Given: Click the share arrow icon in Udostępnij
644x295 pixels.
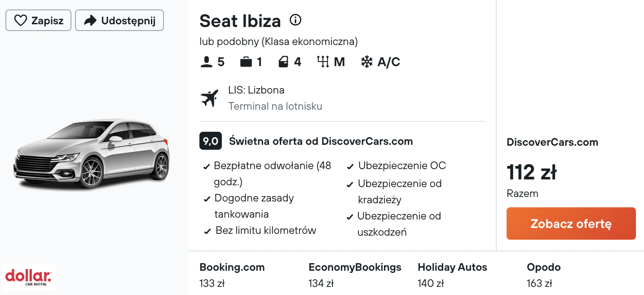Looking at the screenshot, I should pos(90,21).
